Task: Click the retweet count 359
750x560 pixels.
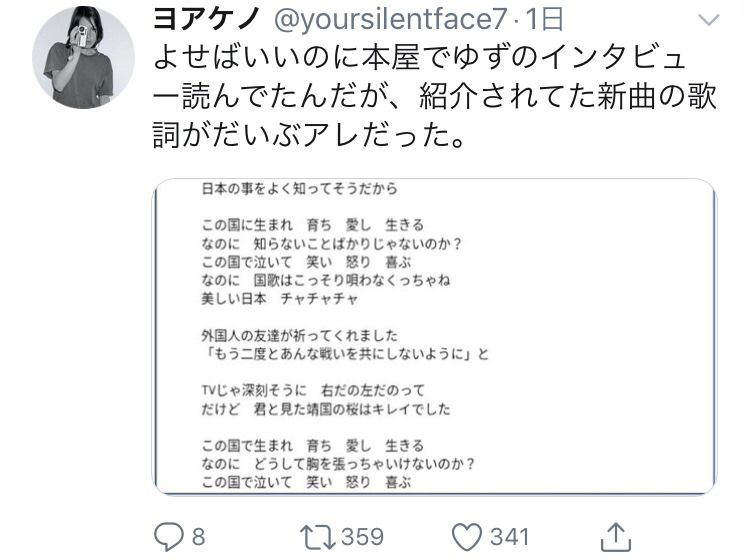Action: pos(363,537)
